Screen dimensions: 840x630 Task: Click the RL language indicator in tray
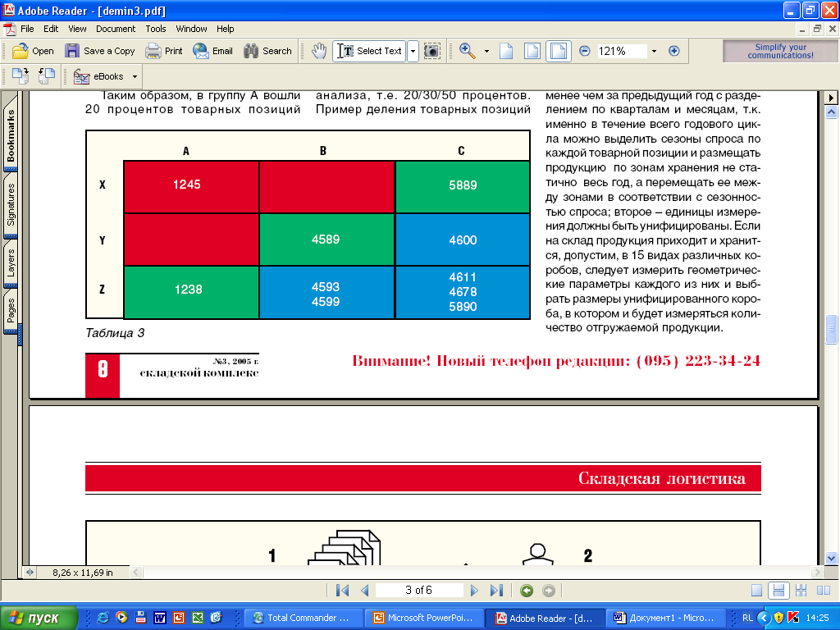point(746,618)
